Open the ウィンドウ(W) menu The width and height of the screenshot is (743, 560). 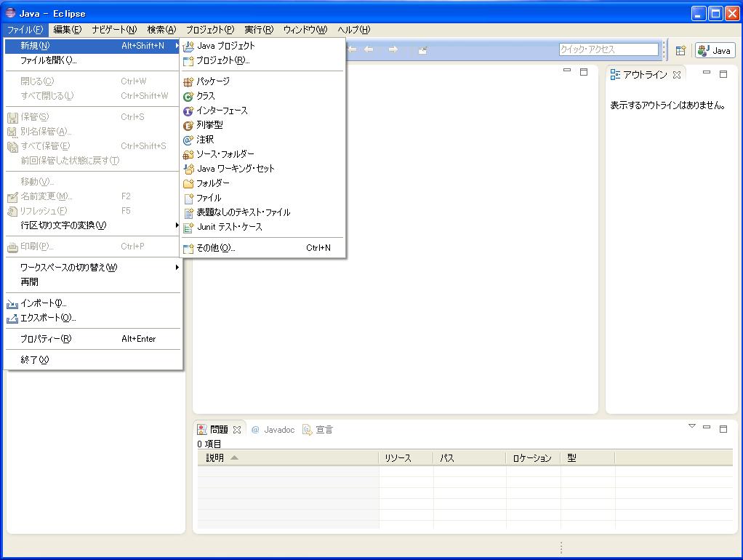305,29
